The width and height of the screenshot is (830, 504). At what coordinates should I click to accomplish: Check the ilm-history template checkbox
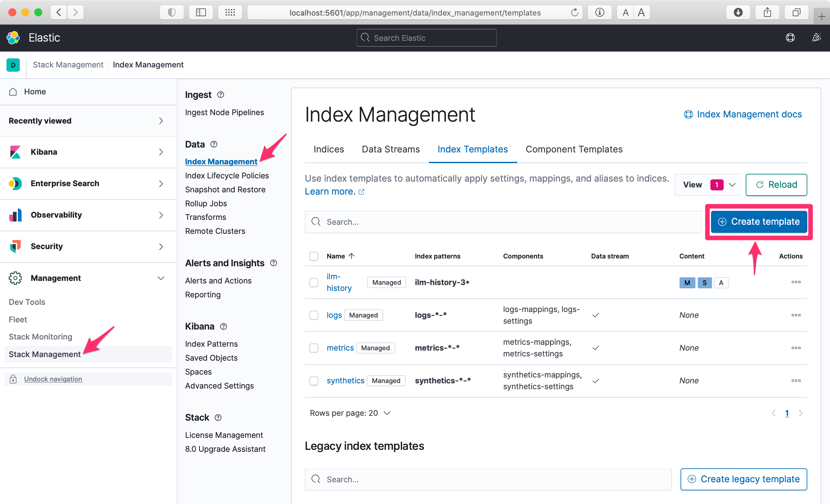(x=314, y=282)
